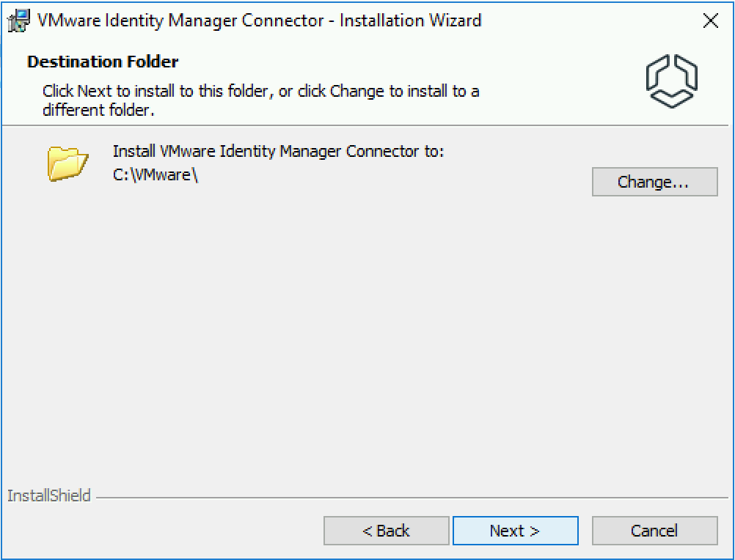Screen dimensions: 735x560
Task: Go back with the < Back button
Action: click(x=387, y=531)
